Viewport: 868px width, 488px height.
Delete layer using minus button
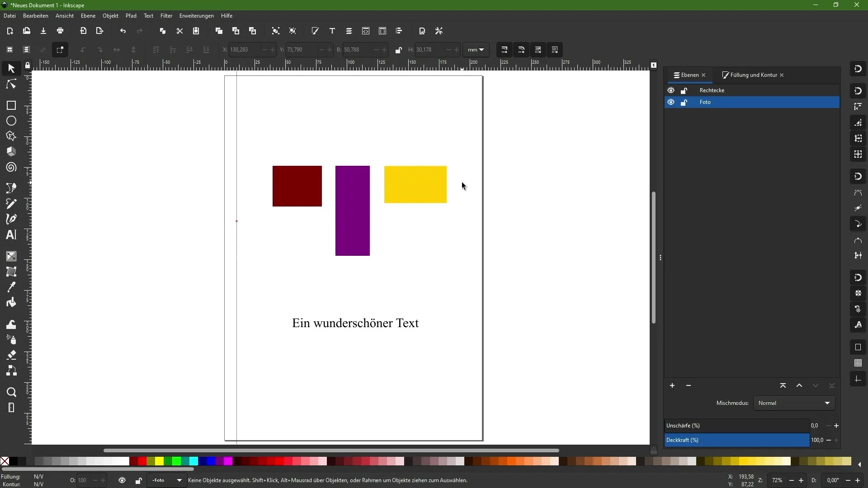689,385
